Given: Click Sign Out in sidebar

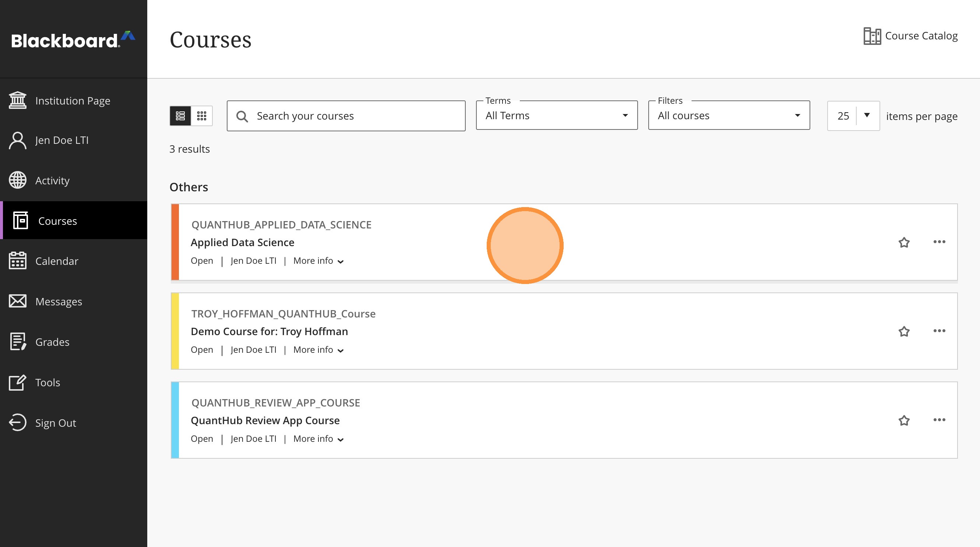Looking at the screenshot, I should pos(55,423).
